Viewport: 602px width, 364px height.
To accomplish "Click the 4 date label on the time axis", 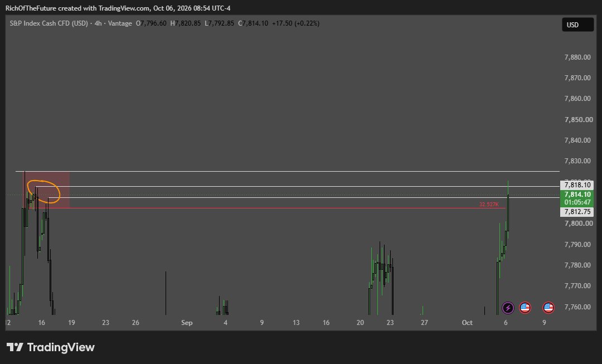I will tap(225, 323).
